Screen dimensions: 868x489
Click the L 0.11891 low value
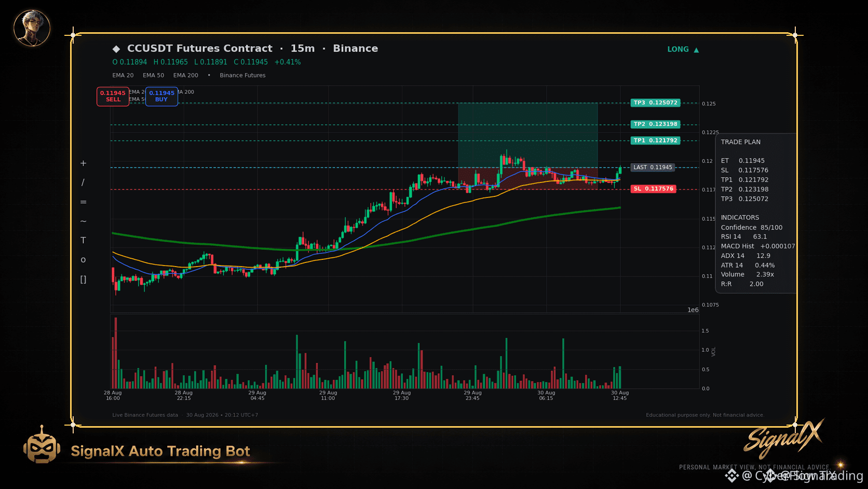click(211, 62)
